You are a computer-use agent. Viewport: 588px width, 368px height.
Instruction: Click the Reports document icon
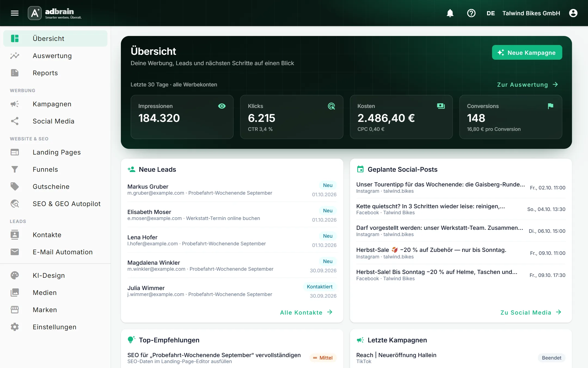click(15, 73)
